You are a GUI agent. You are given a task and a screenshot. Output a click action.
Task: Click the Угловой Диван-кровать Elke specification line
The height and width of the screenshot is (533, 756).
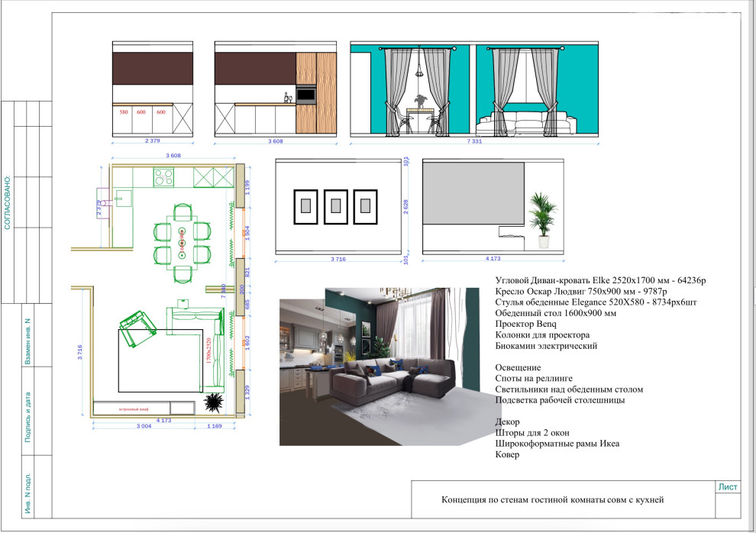tap(600, 280)
